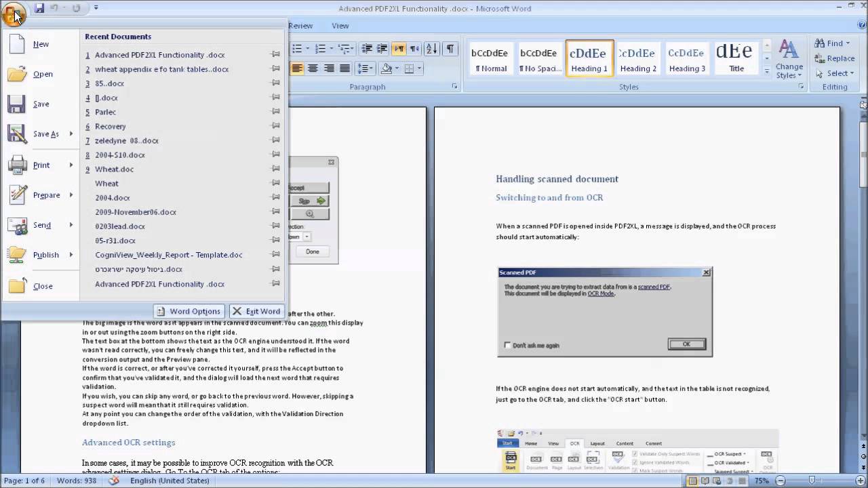Open the Select dropdown in Editing group
This screenshot has width=868, height=488.
[x=833, y=73]
